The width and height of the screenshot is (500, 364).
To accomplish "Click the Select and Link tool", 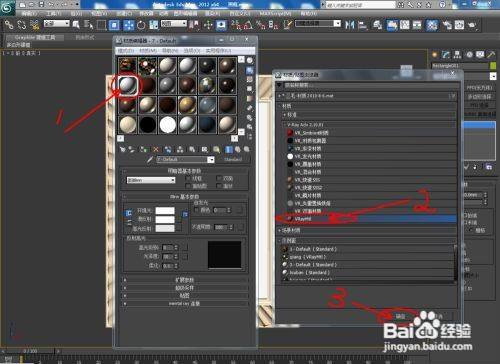I will pyautogui.click(x=9, y=25).
